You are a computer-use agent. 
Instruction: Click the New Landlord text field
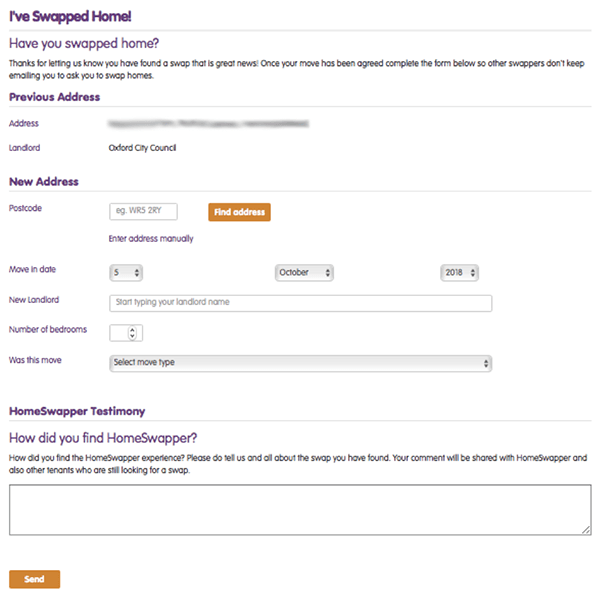(x=300, y=303)
